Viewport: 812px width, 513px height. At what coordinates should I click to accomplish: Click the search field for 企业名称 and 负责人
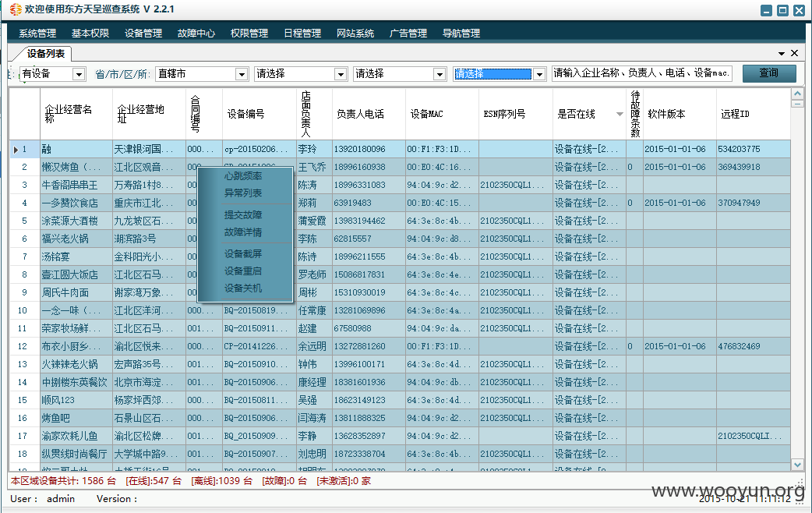click(642, 73)
